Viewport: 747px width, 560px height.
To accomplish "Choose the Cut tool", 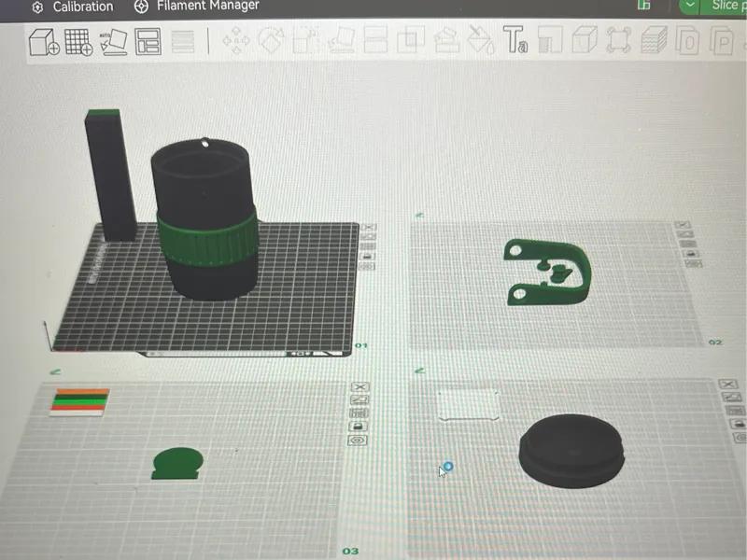I will click(375, 39).
